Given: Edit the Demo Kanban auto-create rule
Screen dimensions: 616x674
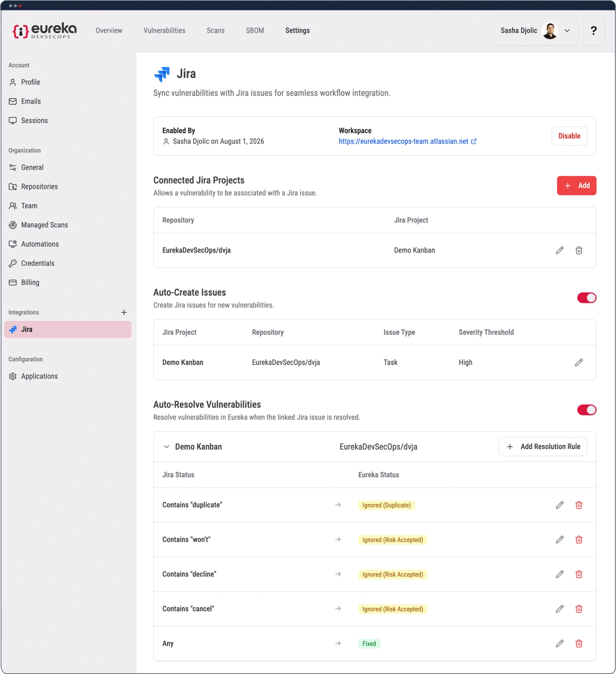Looking at the screenshot, I should [x=579, y=363].
